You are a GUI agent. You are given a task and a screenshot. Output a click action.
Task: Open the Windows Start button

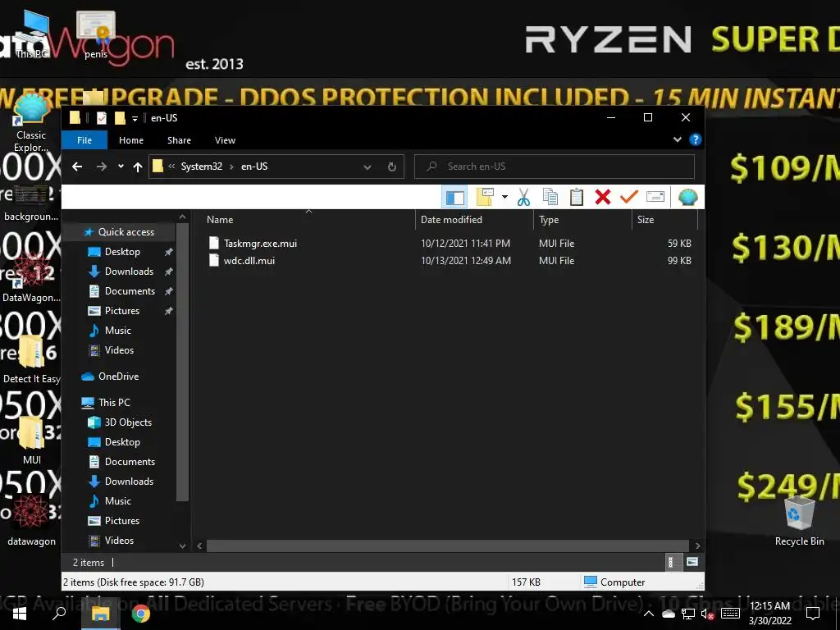click(20, 614)
